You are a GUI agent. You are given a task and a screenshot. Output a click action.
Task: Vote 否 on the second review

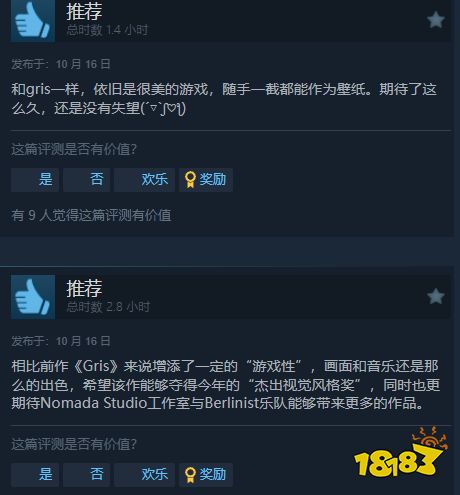[87, 474]
